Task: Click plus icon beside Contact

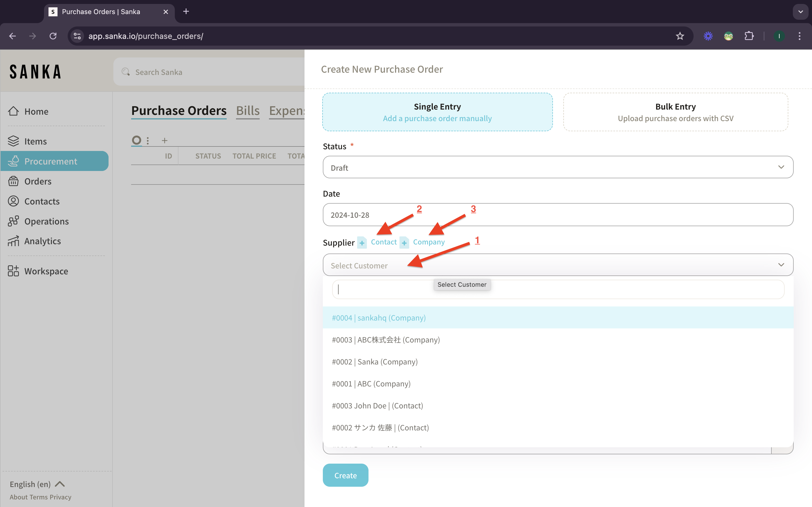Action: pyautogui.click(x=362, y=243)
